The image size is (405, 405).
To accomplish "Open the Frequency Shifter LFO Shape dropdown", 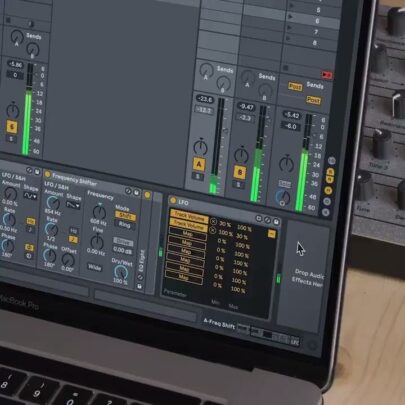I will 73,205.
